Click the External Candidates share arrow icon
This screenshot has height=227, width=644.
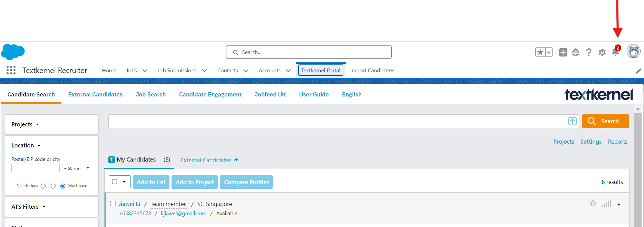click(x=236, y=160)
